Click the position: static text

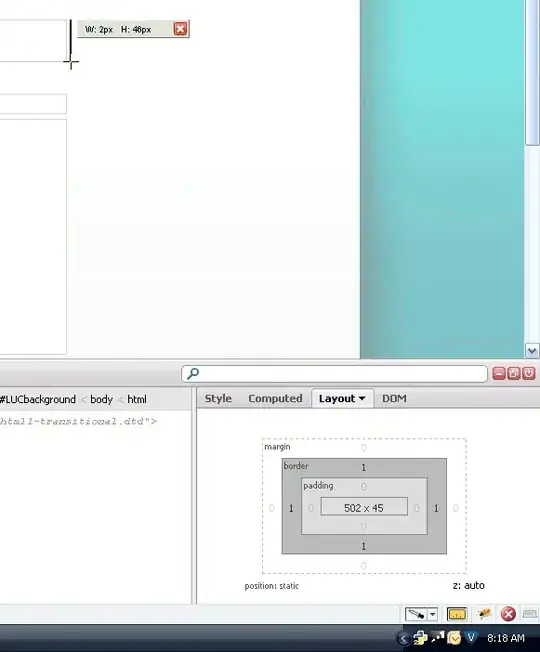pos(271,586)
